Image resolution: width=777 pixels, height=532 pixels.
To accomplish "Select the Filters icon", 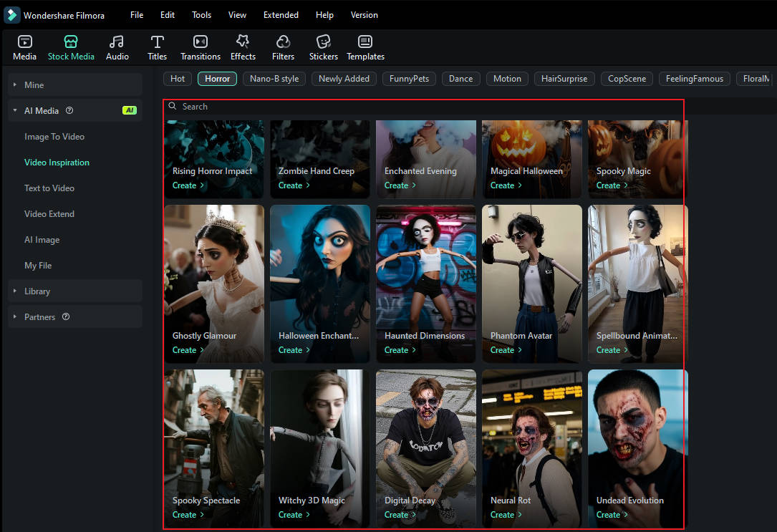I will click(283, 47).
